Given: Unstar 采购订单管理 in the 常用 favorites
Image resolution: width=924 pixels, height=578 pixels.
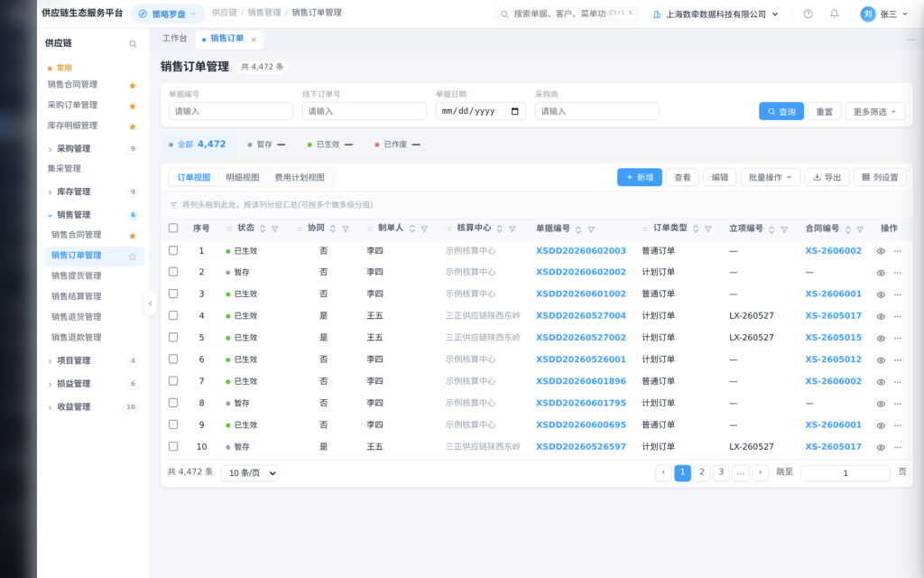Looking at the screenshot, I should [133, 107].
